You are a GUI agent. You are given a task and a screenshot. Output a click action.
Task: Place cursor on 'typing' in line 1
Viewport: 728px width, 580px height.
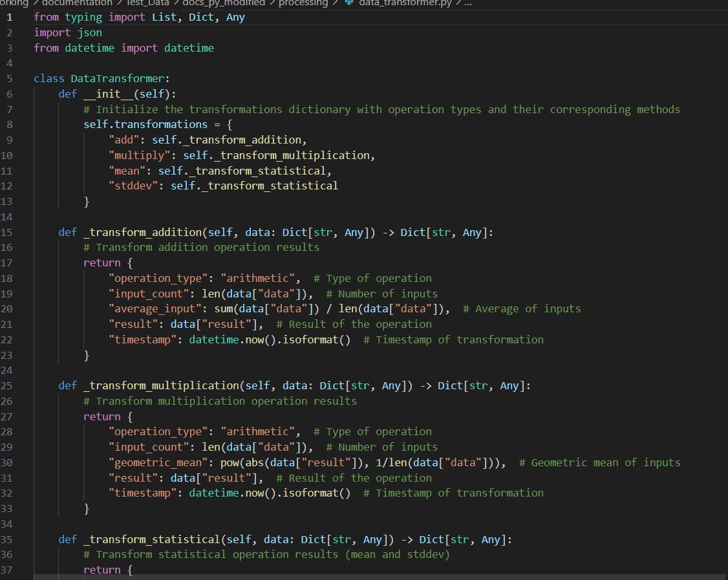coord(83,17)
